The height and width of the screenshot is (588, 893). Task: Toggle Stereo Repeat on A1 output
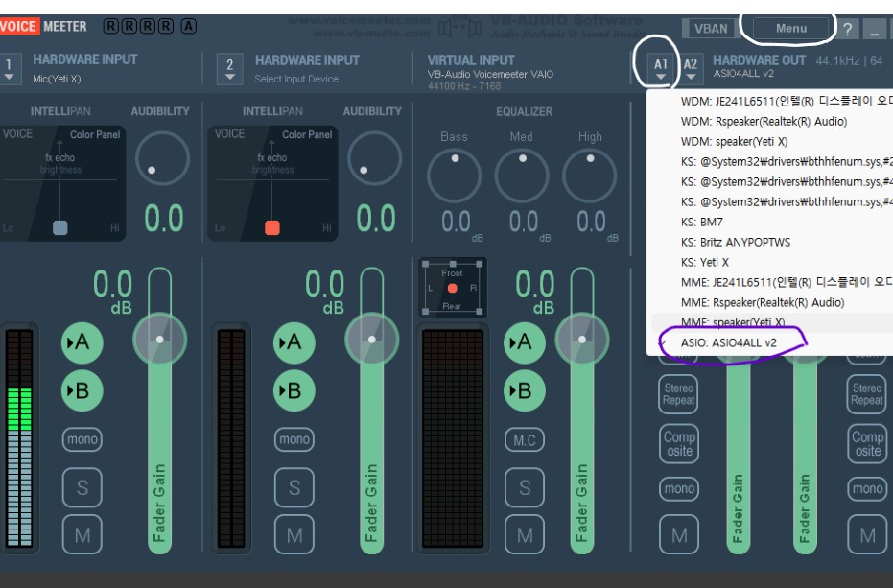678,394
